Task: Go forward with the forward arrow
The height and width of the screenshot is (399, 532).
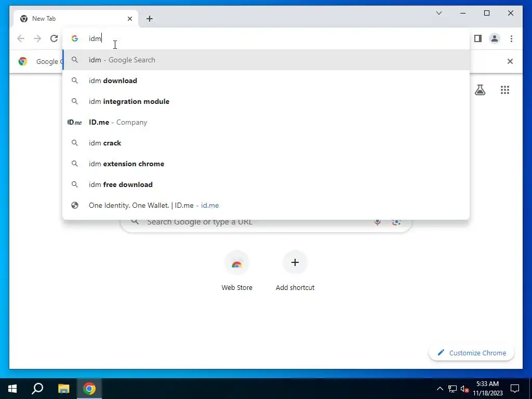Action: tap(37, 38)
